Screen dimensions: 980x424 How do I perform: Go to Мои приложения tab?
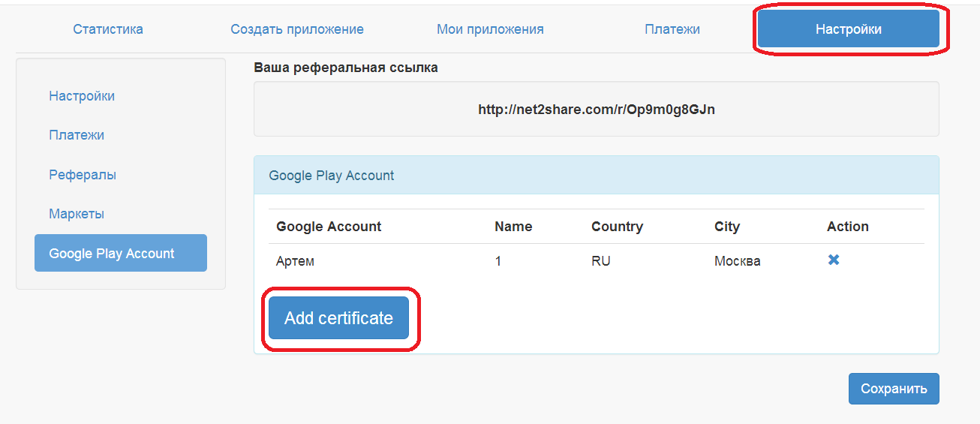pyautogui.click(x=490, y=29)
